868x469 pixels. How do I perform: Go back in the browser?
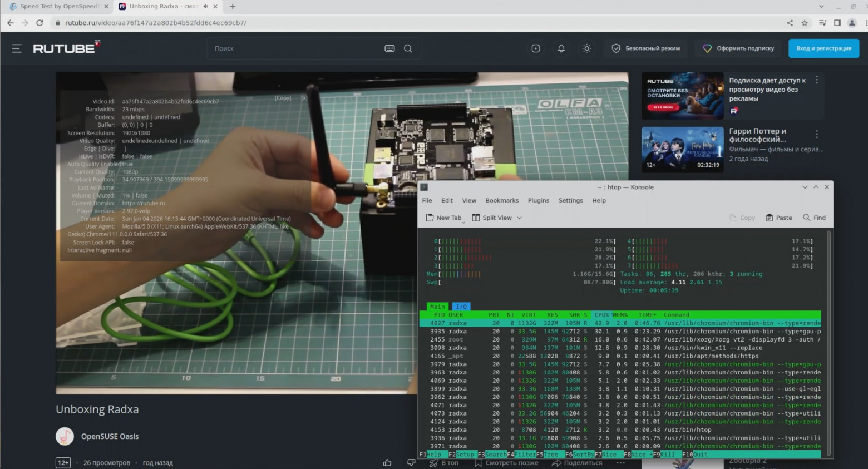pyautogui.click(x=10, y=23)
